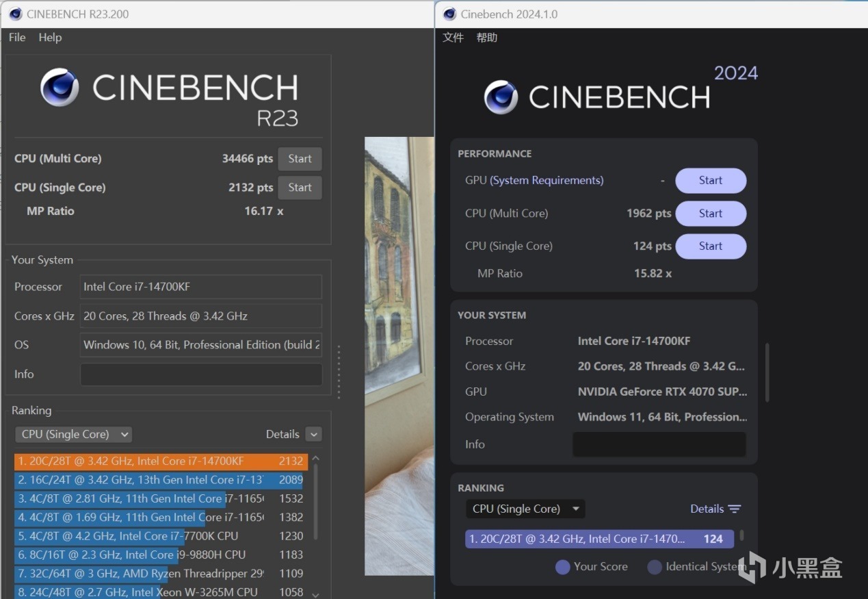Click the 1962 pts score in Cinebench 2024

649,214
